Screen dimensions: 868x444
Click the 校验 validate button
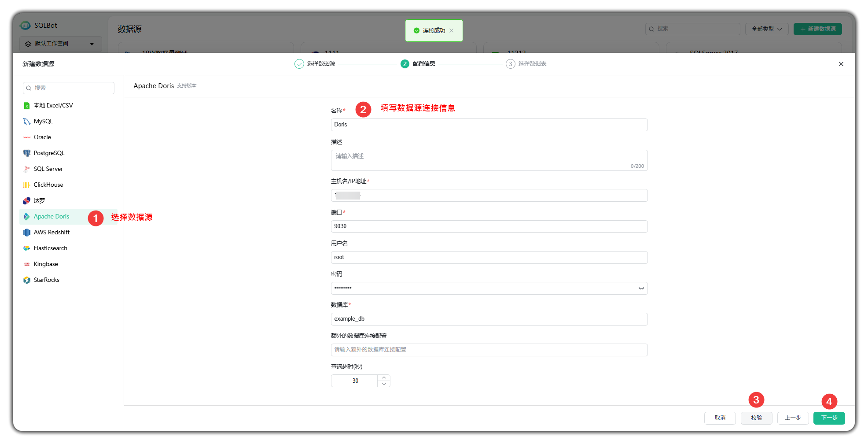[x=756, y=418]
